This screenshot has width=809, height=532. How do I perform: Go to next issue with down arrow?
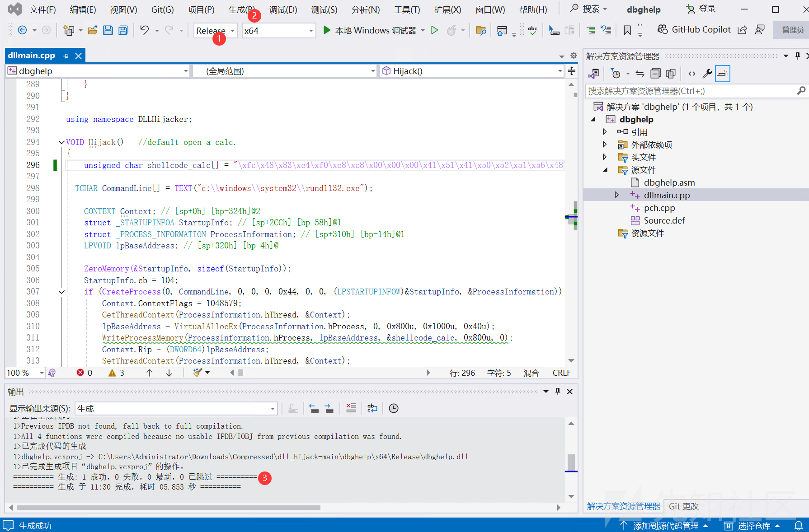click(x=169, y=373)
